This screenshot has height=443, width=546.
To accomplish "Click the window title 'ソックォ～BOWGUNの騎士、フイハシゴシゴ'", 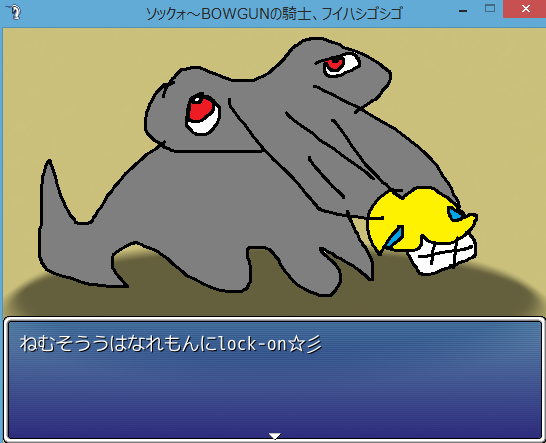I will pyautogui.click(x=274, y=14).
